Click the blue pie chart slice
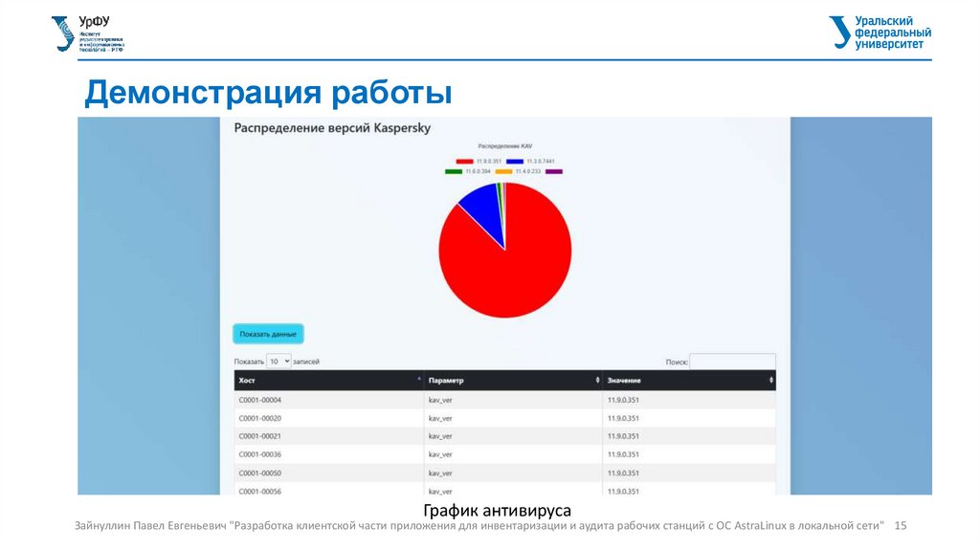 click(487, 209)
